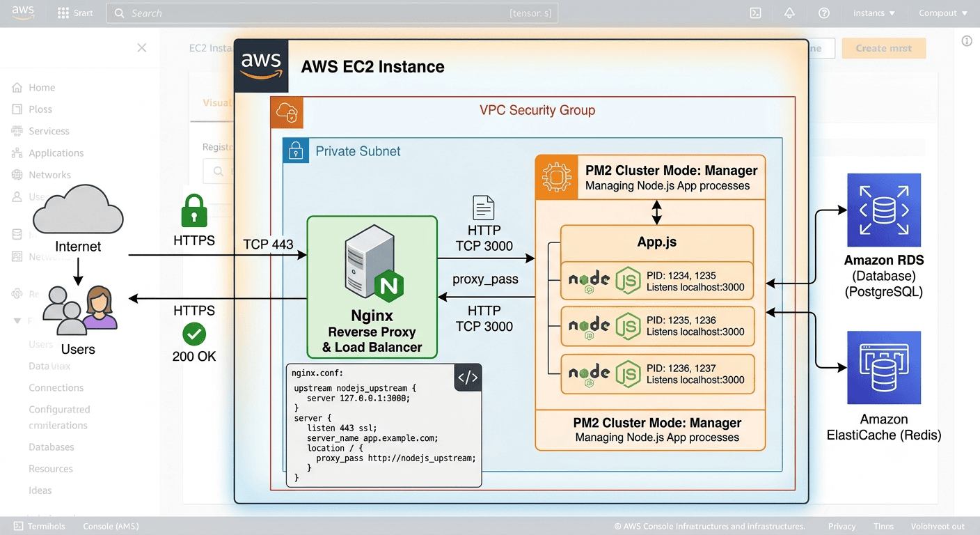Click the Applications icon in sidebar
This screenshot has height=535, width=980.
[17, 153]
